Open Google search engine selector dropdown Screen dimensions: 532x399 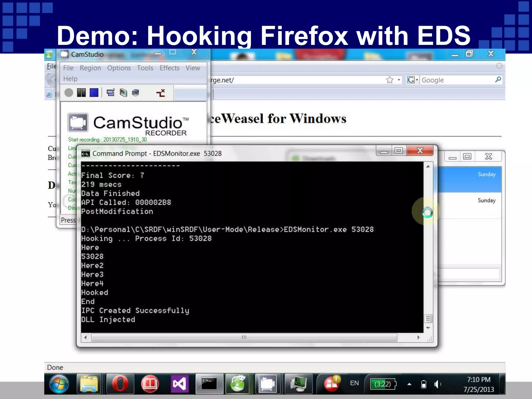pyautogui.click(x=413, y=80)
